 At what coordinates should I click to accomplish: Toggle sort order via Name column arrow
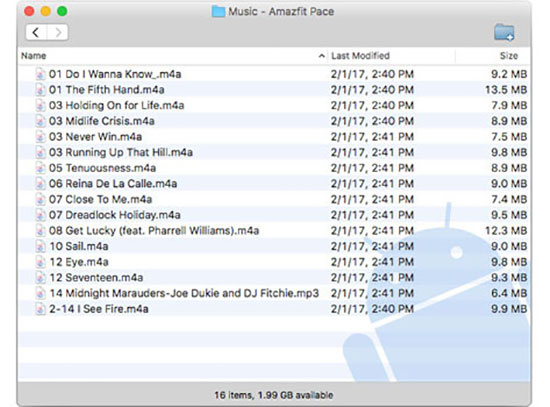(x=321, y=56)
